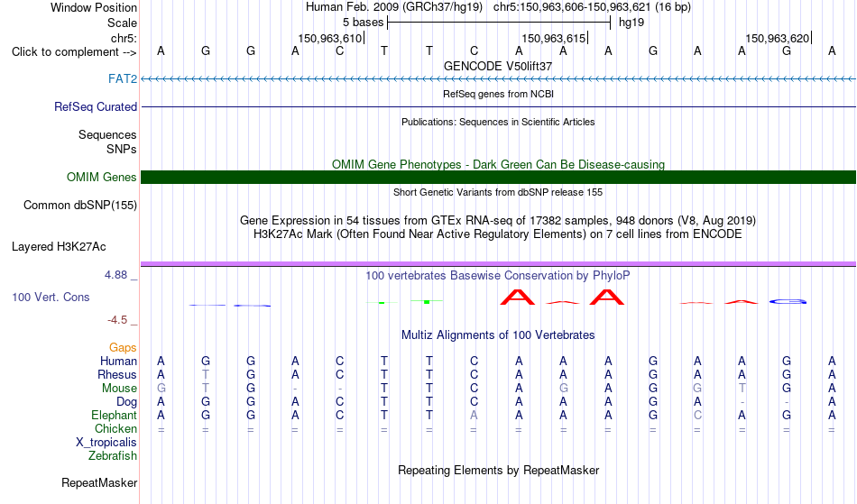
Task: Click the RefSeq Curated dark blue line
Action: (498, 107)
